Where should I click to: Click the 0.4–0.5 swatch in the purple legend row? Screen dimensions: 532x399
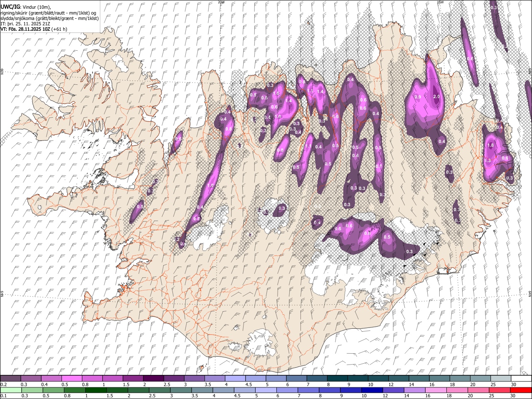[52, 379]
